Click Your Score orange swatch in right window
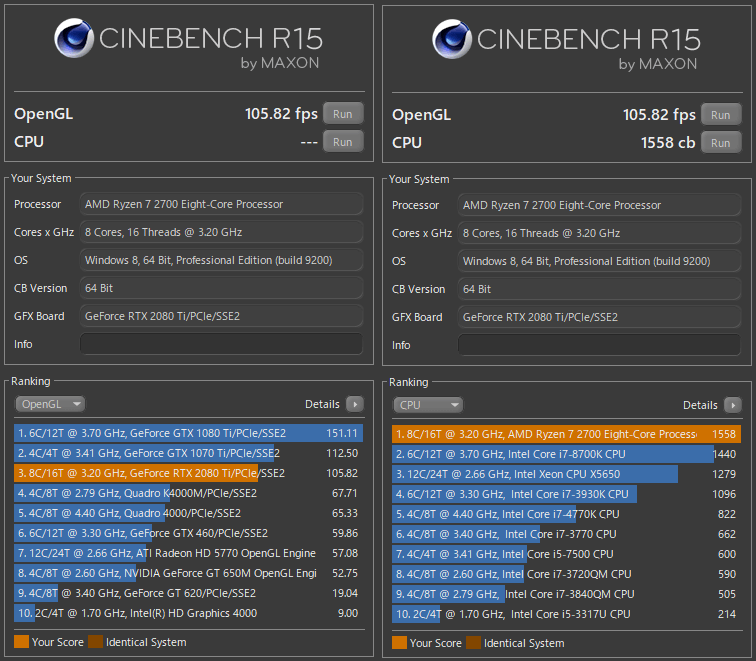 coord(399,643)
